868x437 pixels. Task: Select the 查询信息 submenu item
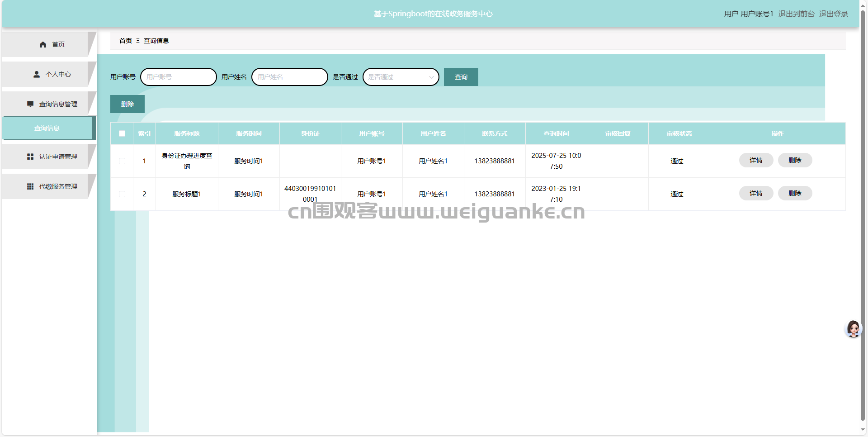pyautogui.click(x=47, y=128)
